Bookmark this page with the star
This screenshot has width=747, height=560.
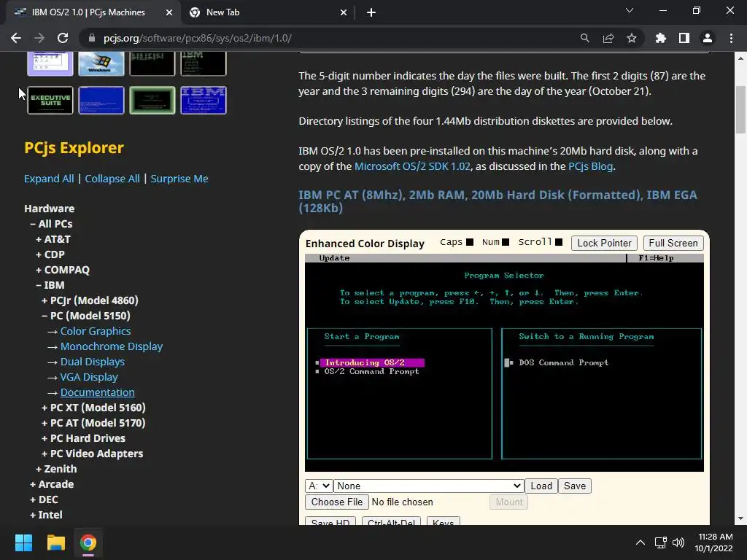point(631,38)
